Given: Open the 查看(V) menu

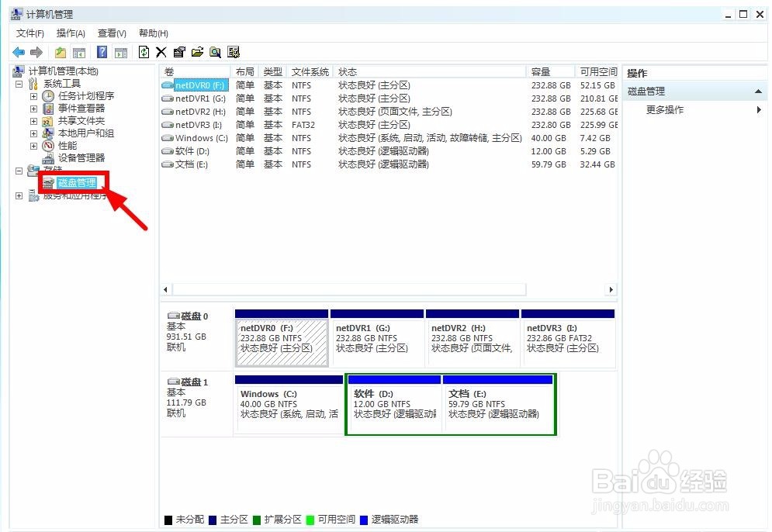Looking at the screenshot, I should pos(110,33).
